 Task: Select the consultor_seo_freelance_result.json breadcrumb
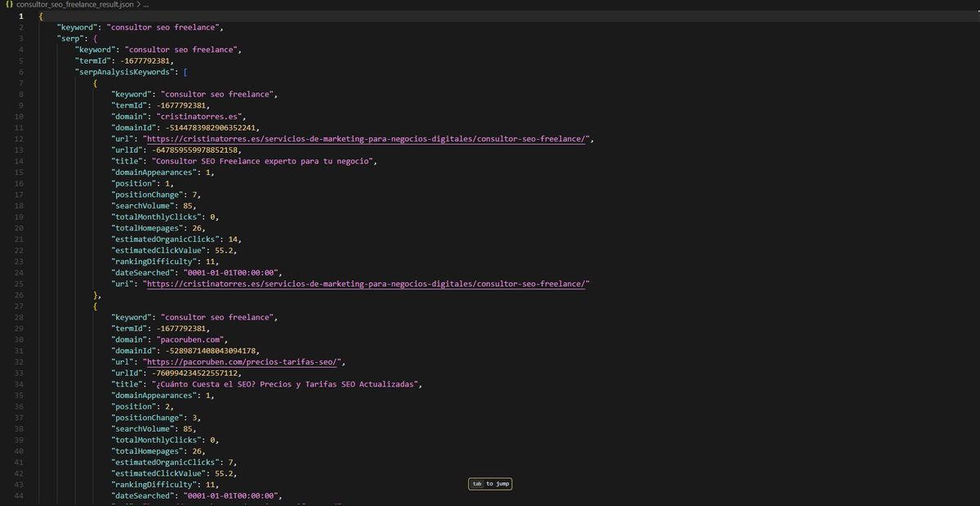73,4
